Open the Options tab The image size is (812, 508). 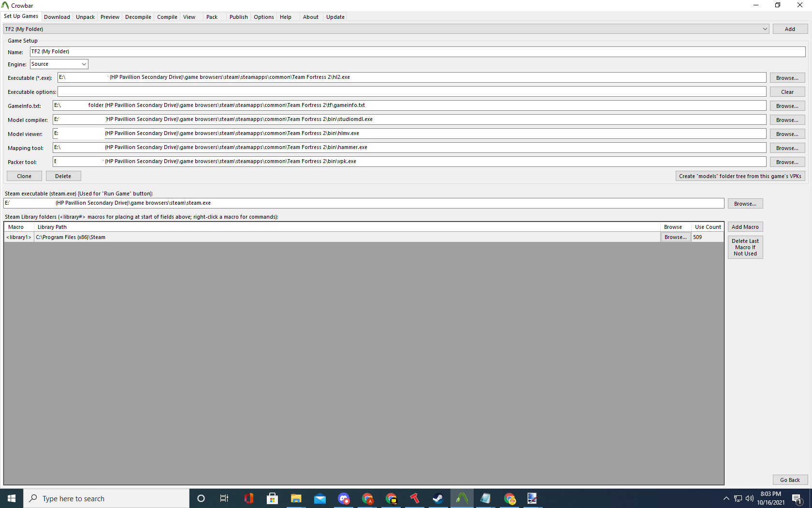tap(264, 17)
